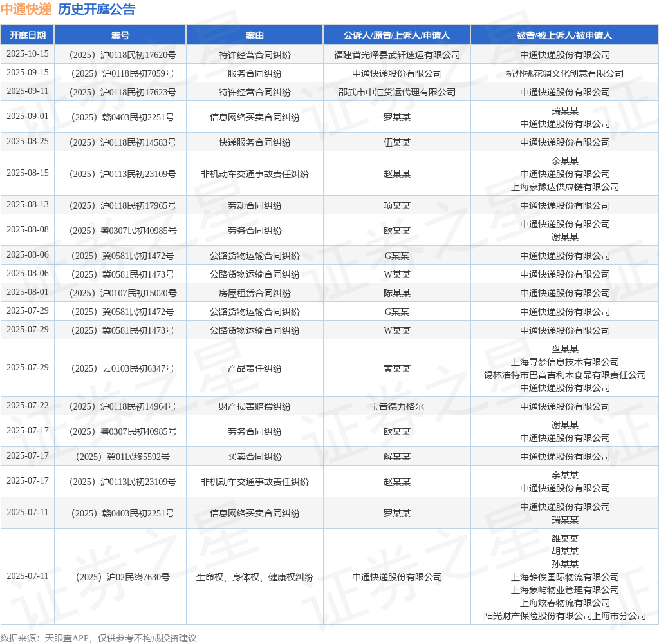Viewport: 659px width, 644px height.
Task: Select case number 沪0118民初14583号
Action: pos(123,142)
